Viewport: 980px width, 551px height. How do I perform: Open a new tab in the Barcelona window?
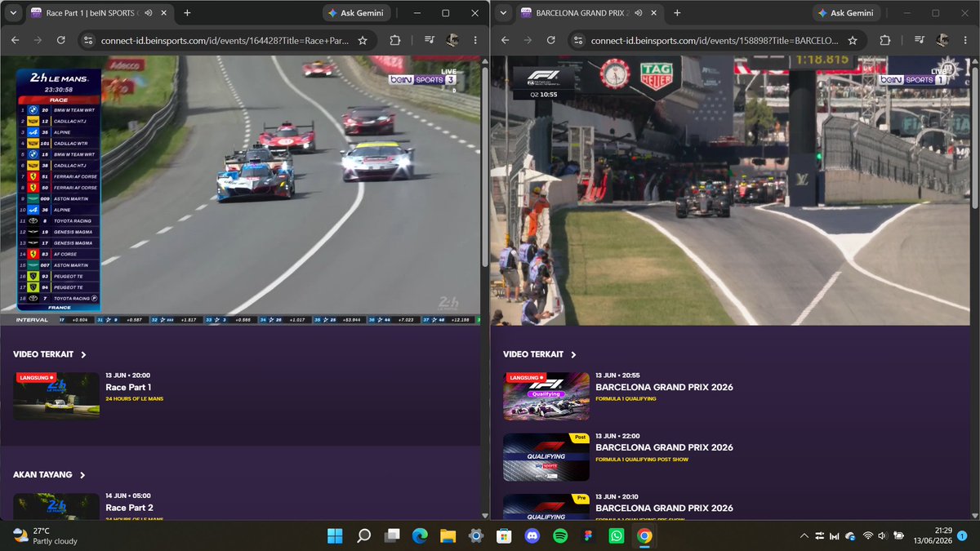pos(677,13)
